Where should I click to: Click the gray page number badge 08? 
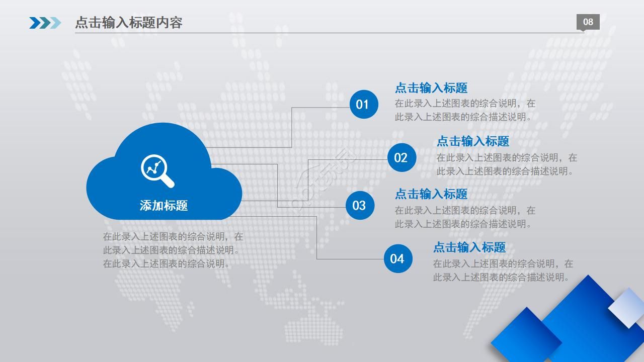point(588,22)
